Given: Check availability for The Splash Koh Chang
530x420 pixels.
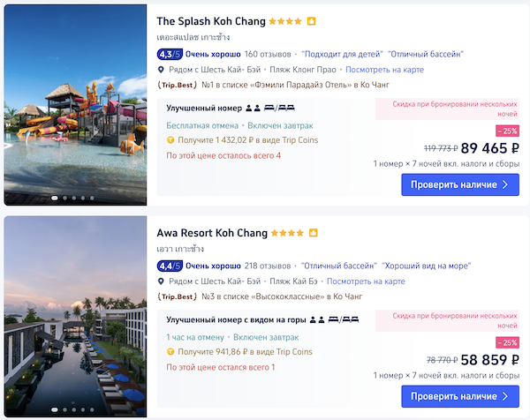Looking at the screenshot, I should [460, 184].
